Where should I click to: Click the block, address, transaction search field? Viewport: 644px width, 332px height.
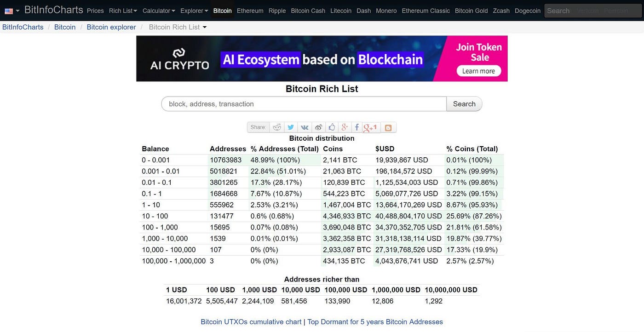pos(304,104)
